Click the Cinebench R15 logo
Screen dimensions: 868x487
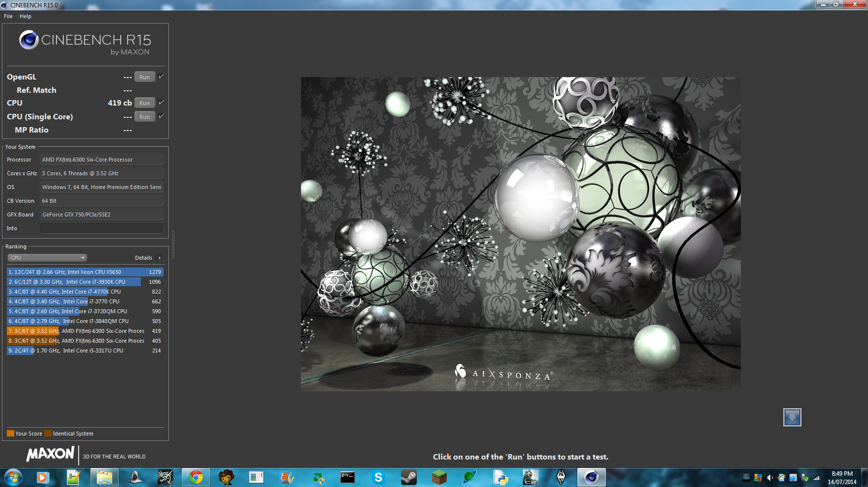coord(85,43)
